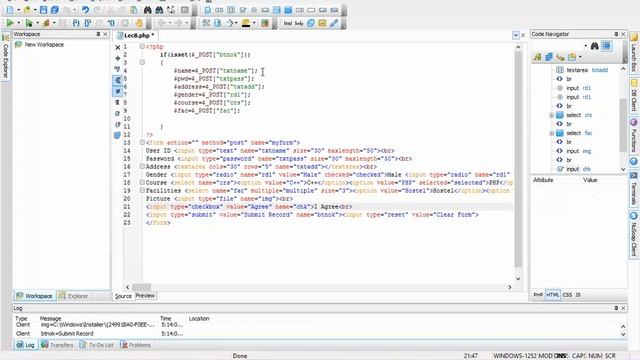Click the body tag toolbar icon

(299, 23)
